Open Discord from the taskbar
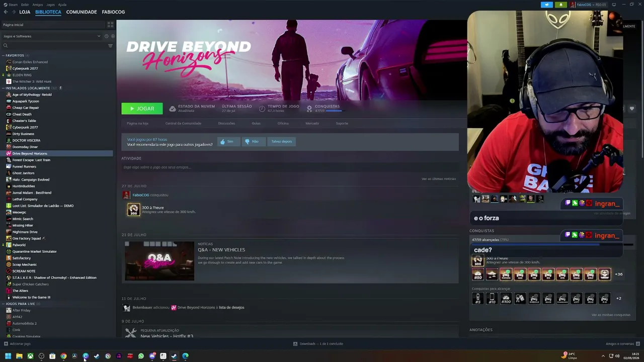Screen dimensions: 644x362 click(x=152, y=356)
